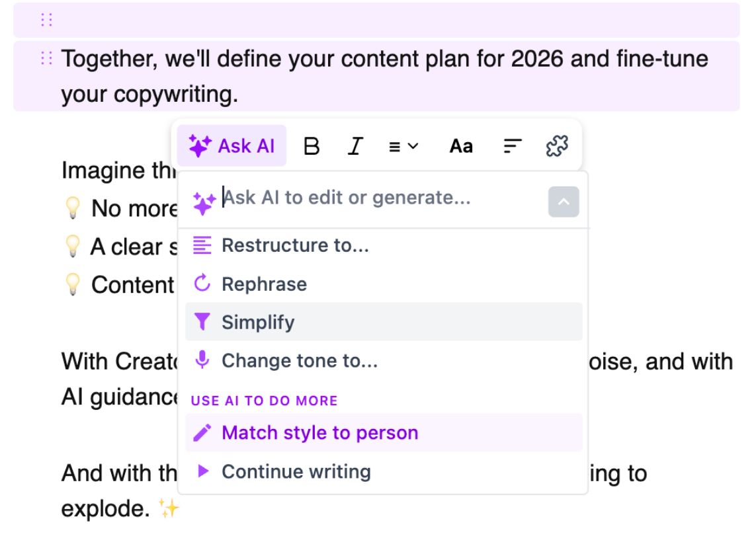The image size is (756, 546).
Task: Click the pencil icon beside Match style
Action: [x=202, y=433]
